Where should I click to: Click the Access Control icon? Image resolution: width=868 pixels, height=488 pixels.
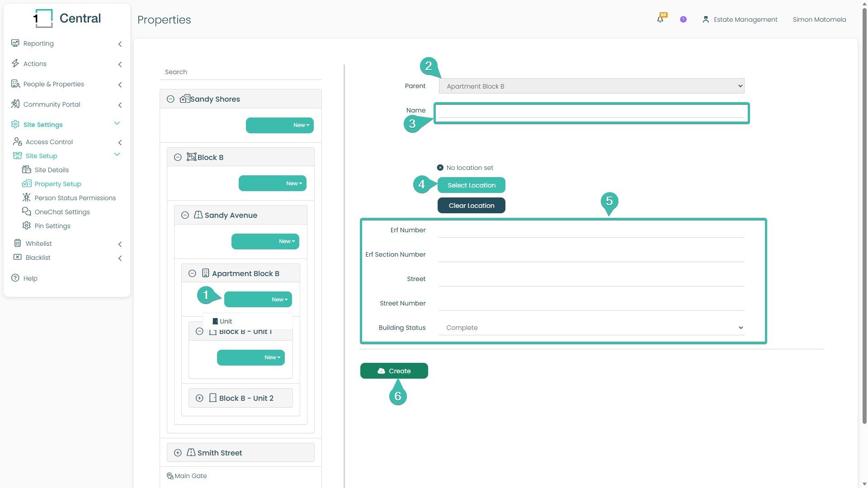coord(18,141)
